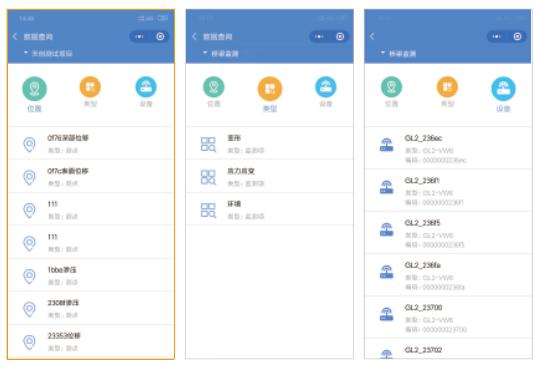Image resolution: width=535 pixels, height=367 pixels.
Task: Open the GL2_23702 device entry
Action: point(448,349)
